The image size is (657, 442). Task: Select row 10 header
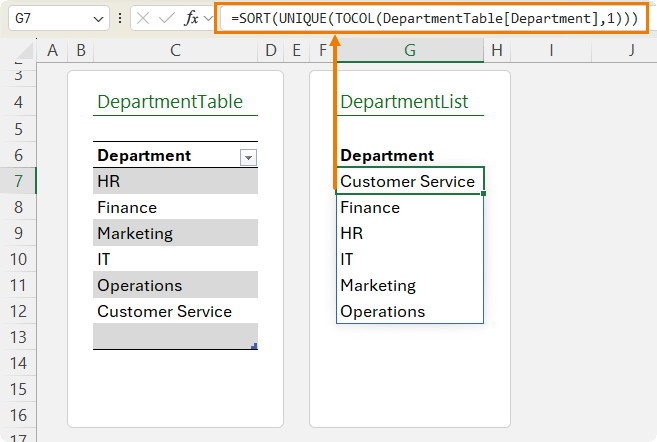tap(18, 259)
